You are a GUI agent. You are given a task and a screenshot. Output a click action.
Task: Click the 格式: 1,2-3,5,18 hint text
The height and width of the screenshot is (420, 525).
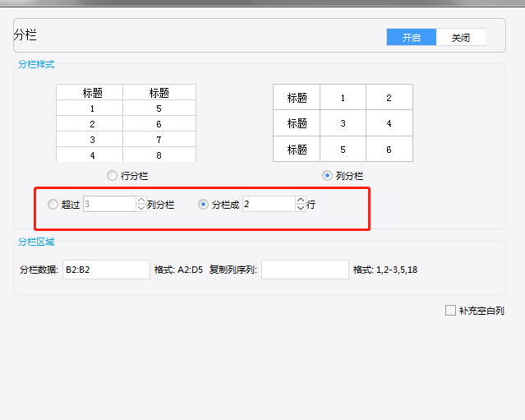385,270
